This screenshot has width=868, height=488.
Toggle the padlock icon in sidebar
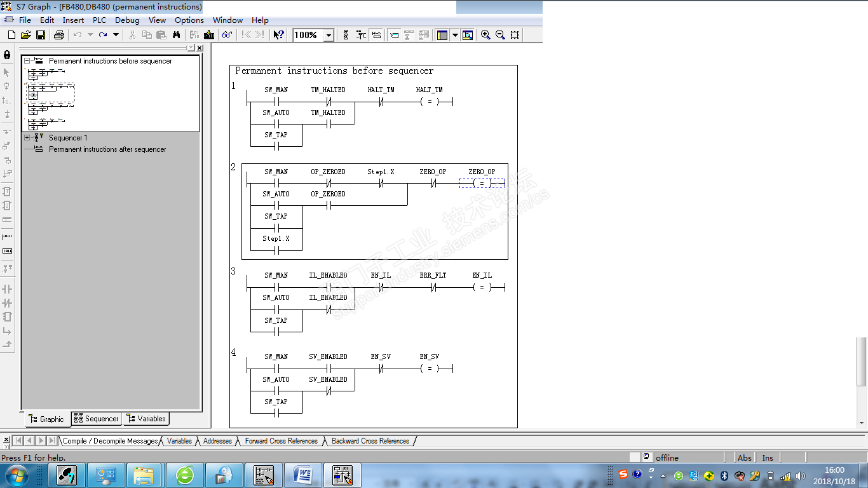[x=7, y=55]
